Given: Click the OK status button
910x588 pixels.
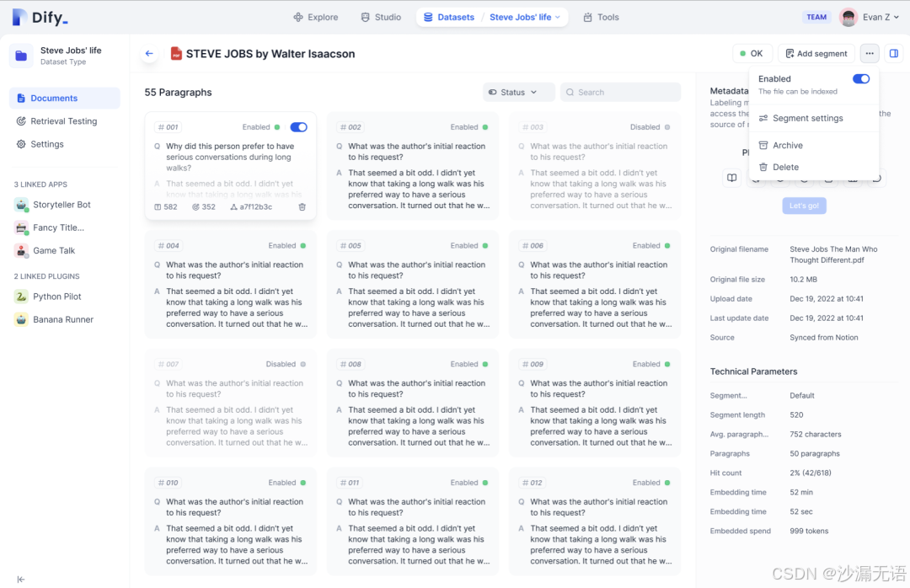Looking at the screenshot, I should click(752, 53).
